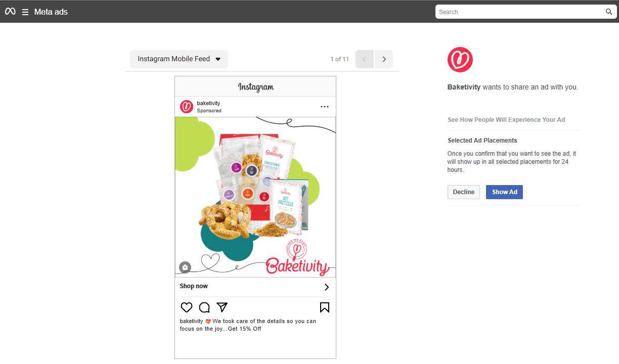Click the comment bubble icon

(x=204, y=307)
